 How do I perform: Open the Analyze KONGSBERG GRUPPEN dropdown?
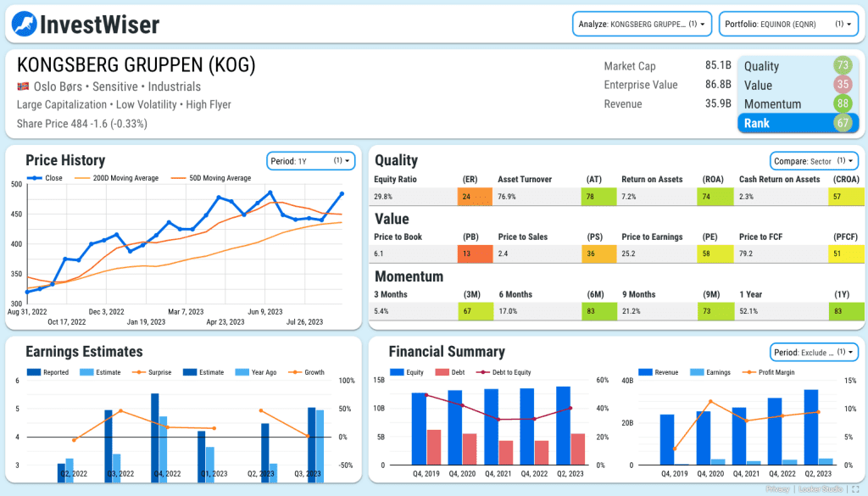pos(642,25)
